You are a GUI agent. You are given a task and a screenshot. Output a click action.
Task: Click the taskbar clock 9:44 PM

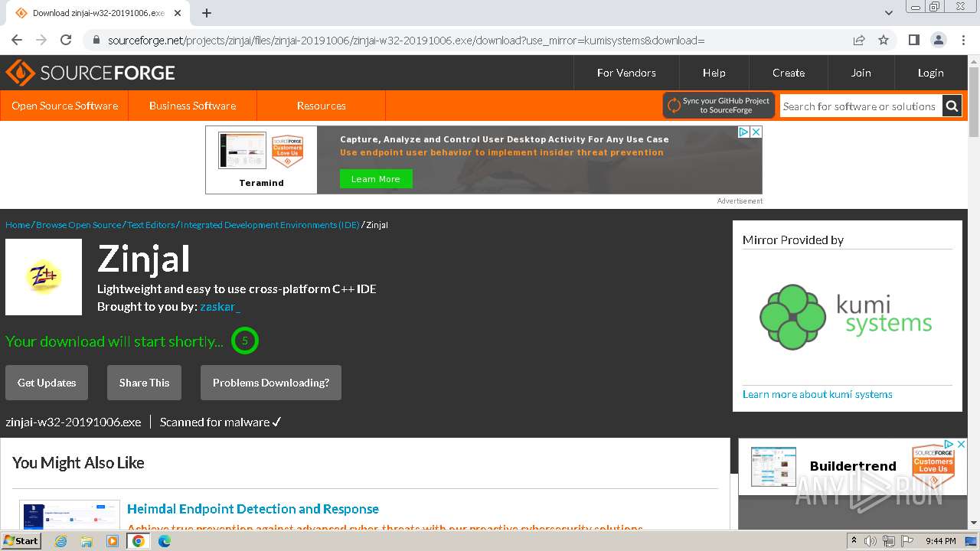coord(940,541)
